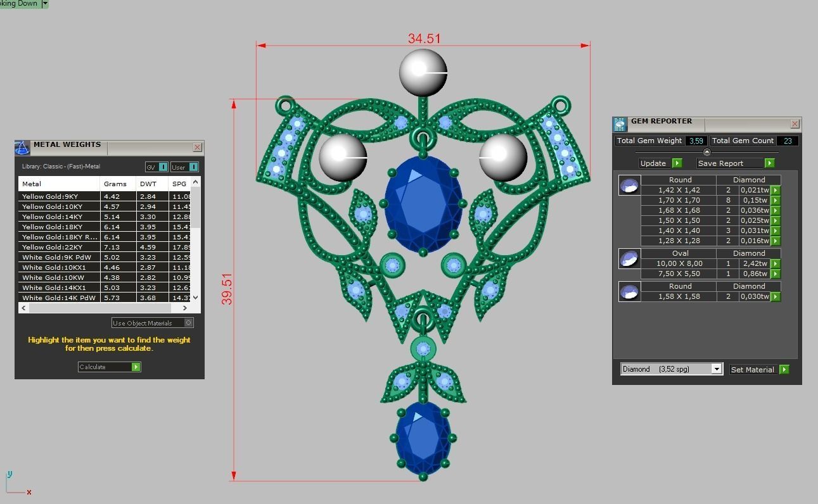Select the White Gold:14K PdW row

pyautogui.click(x=105, y=298)
